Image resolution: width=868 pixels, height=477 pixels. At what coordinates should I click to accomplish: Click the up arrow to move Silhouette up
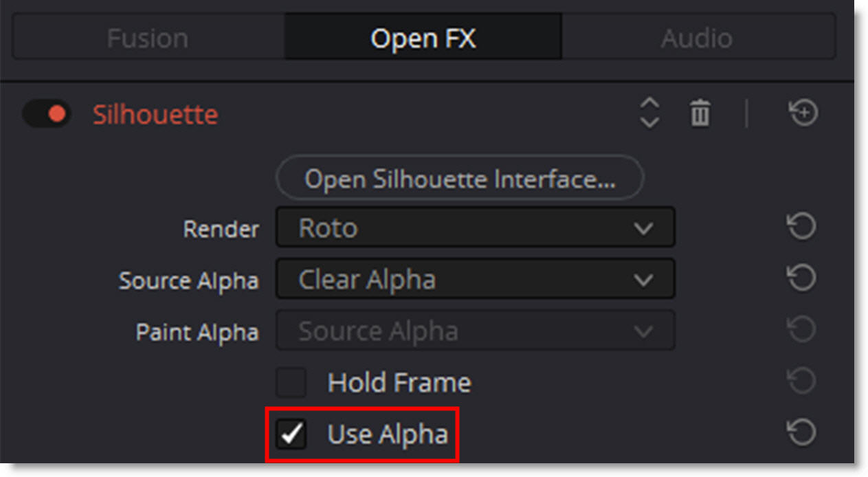pos(649,104)
